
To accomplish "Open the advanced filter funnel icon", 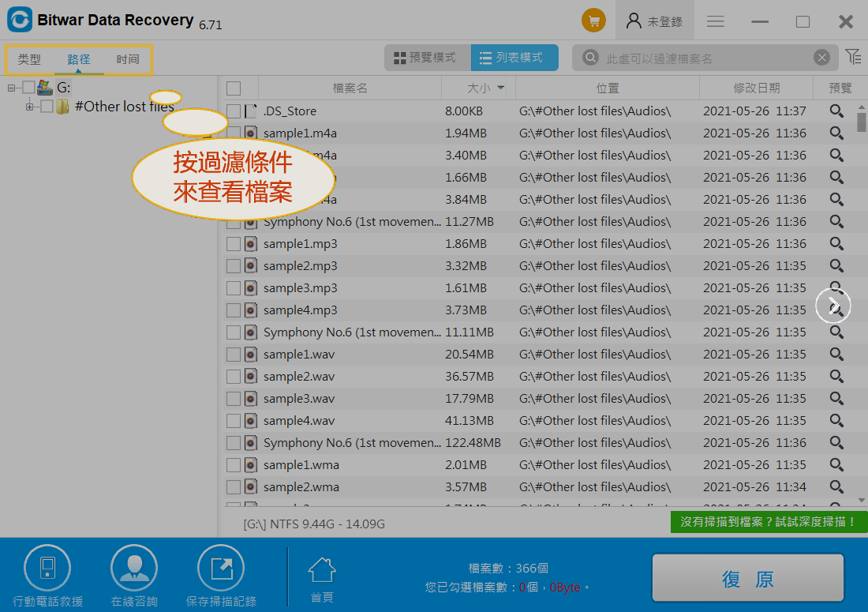I will 853,57.
